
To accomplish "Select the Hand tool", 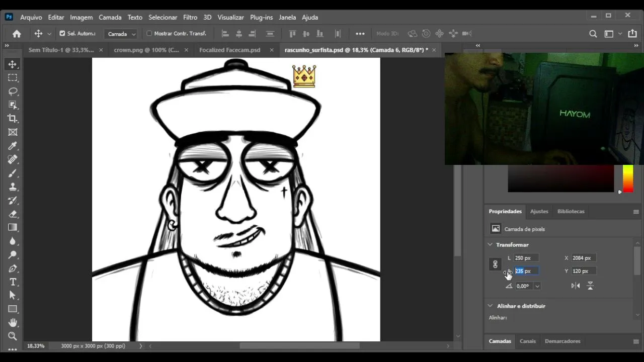I will pos(13,322).
